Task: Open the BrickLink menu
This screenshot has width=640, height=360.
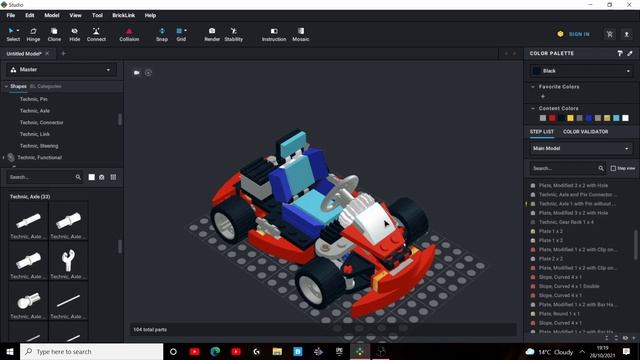Action: click(x=124, y=15)
